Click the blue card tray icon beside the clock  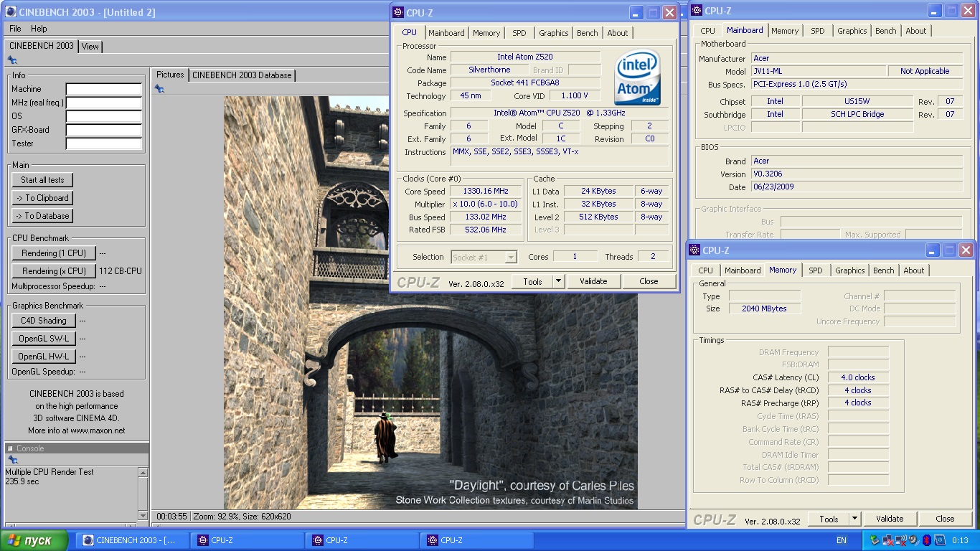[x=940, y=540]
